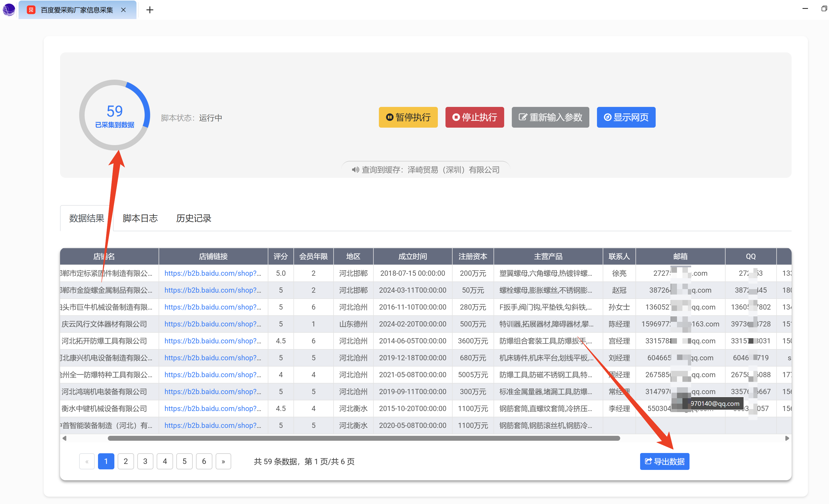Minimize the browser window
This screenshot has height=504, width=829.
coord(805,9)
